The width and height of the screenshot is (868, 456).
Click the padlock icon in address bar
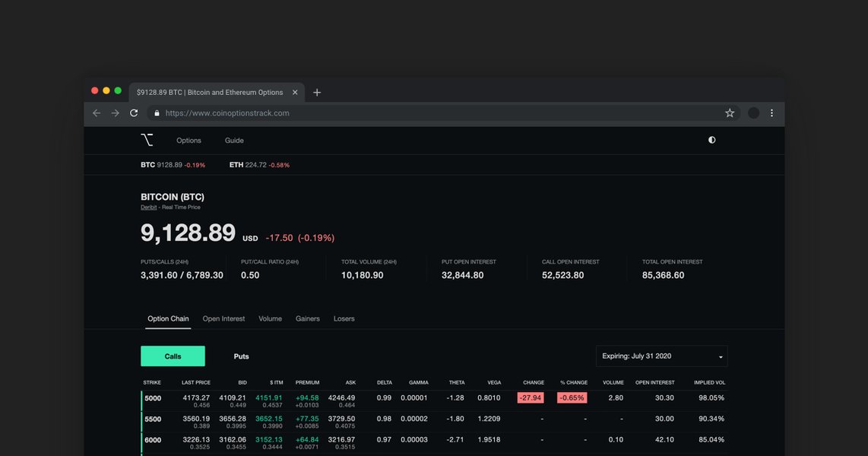click(157, 113)
